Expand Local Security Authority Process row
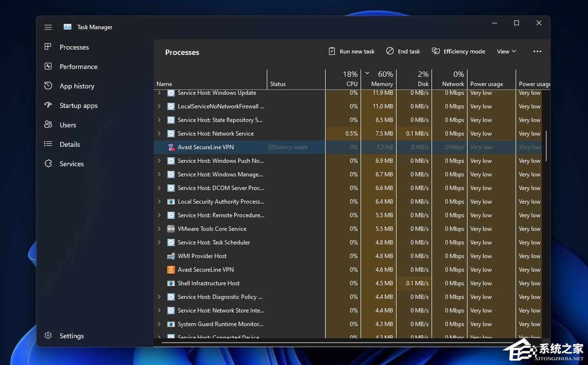Viewport: 588px width, 365px height. tap(159, 202)
